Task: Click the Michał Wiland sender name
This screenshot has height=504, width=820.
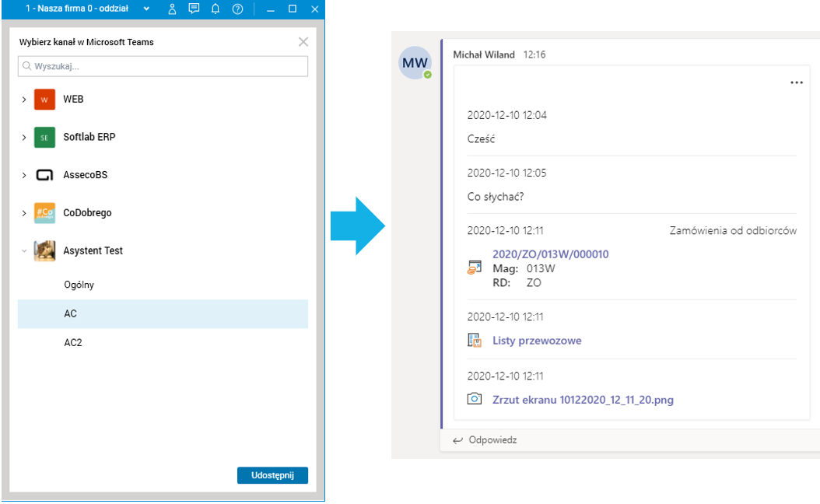Action: point(484,54)
